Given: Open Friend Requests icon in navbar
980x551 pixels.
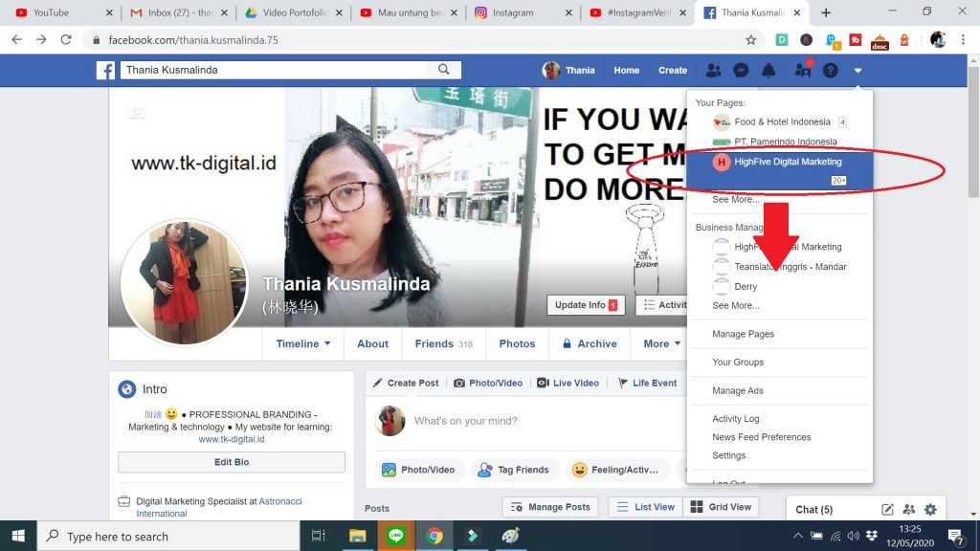Looking at the screenshot, I should [713, 70].
